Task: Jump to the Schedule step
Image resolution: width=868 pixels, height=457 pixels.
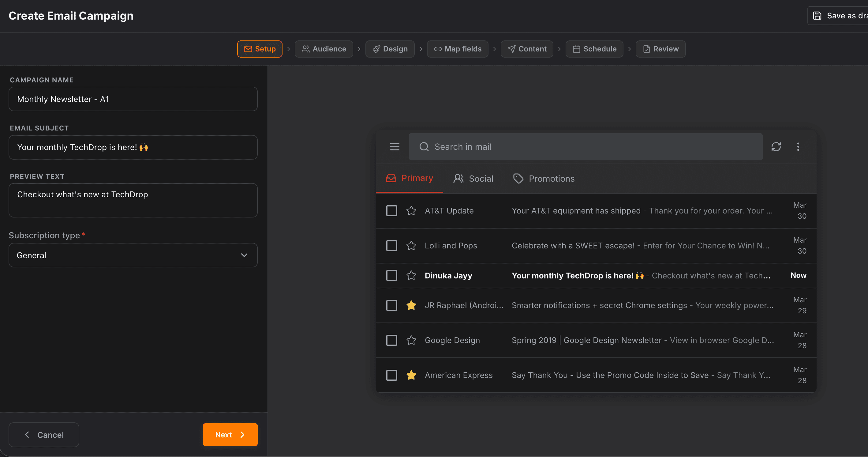Action: coord(594,49)
